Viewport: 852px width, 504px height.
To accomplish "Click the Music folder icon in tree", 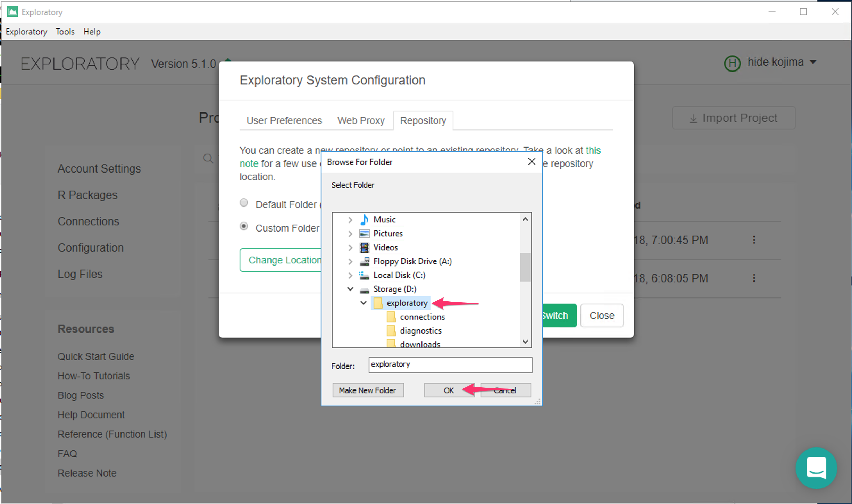I will (364, 220).
